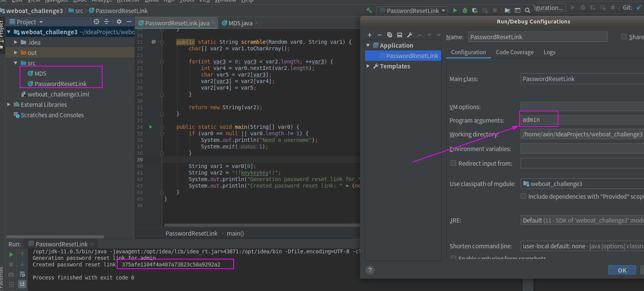
Task: Toggle scroll to end in Run console
Action: coord(22,284)
